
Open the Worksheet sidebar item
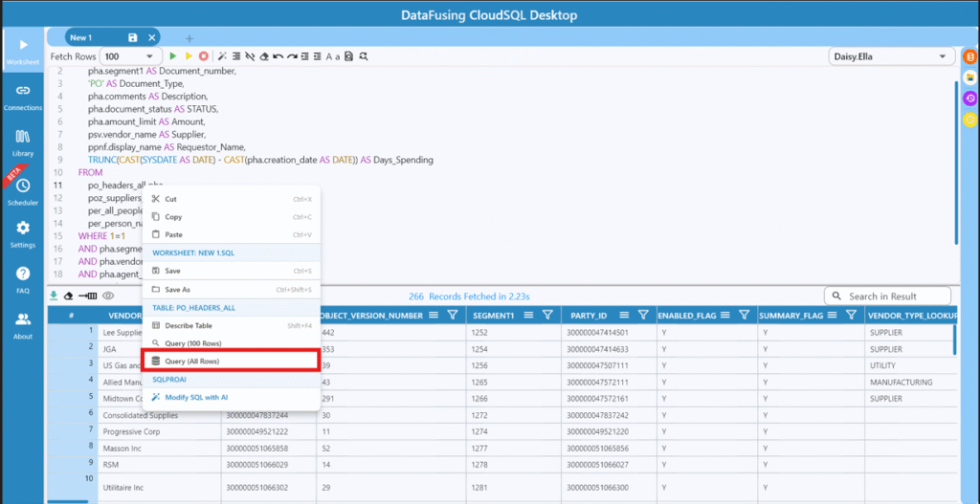(23, 52)
